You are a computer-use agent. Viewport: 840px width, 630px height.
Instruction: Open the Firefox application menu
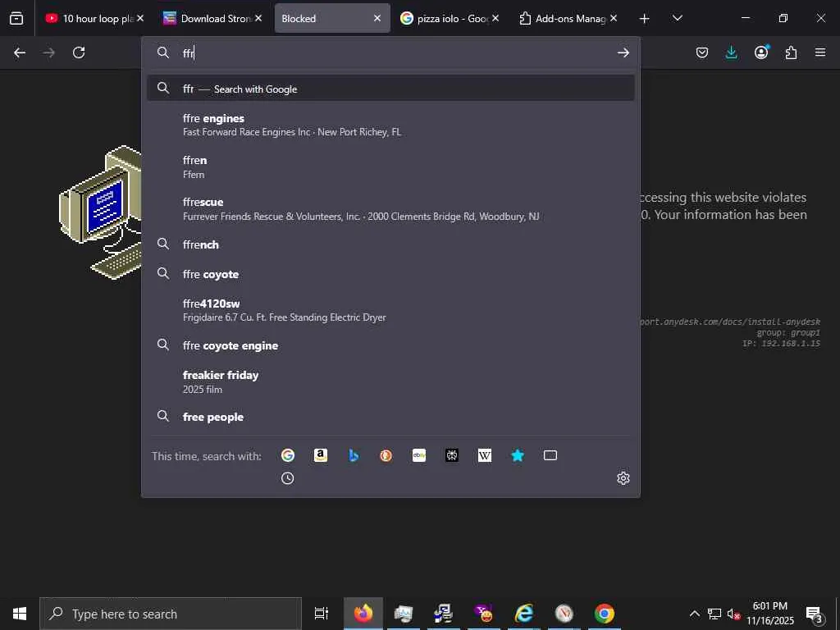820,52
